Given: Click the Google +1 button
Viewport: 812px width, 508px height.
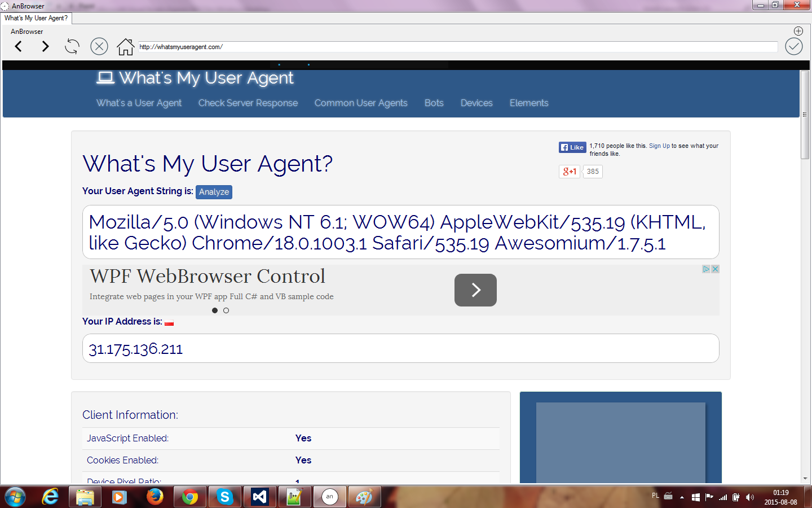Looking at the screenshot, I should [x=570, y=172].
